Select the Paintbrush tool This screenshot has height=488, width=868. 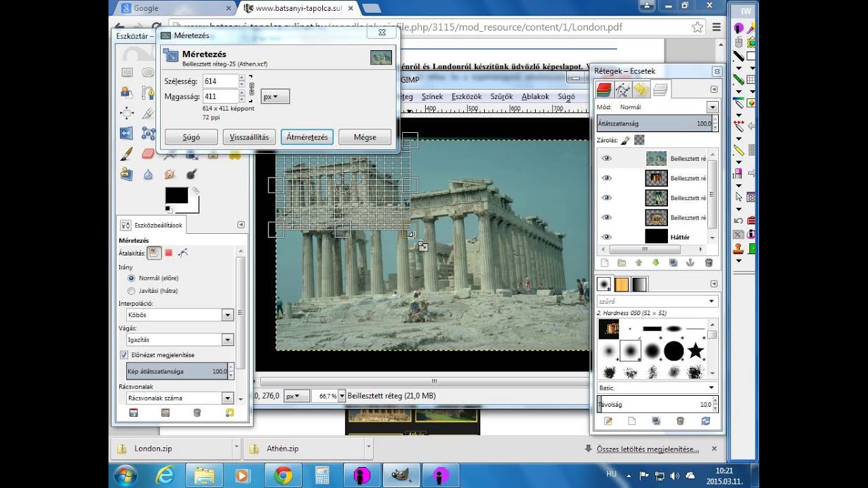tap(127, 154)
